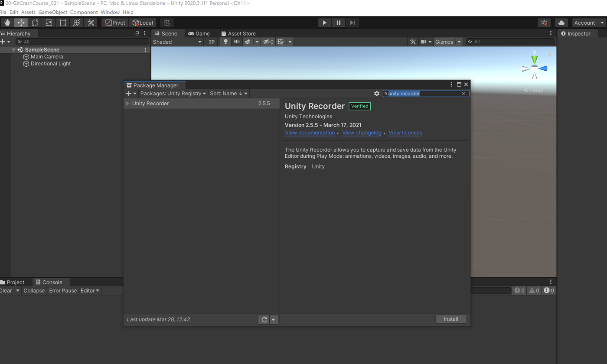Open Scene view component tools icon
607x364 pixels.
point(413,42)
